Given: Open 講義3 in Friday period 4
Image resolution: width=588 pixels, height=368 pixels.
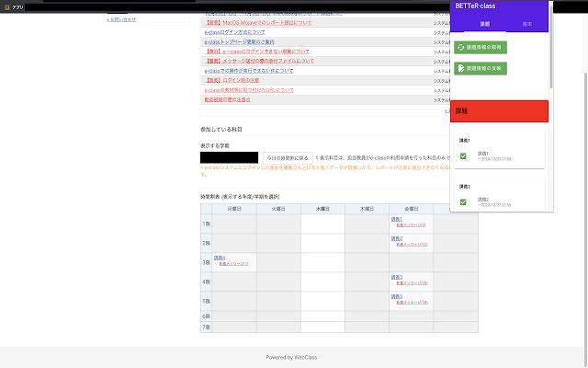Looking at the screenshot, I should coord(396,277).
